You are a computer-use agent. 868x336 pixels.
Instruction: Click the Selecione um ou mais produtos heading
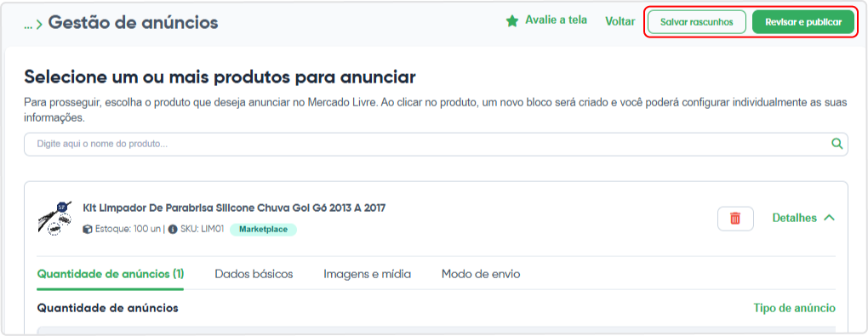(220, 77)
